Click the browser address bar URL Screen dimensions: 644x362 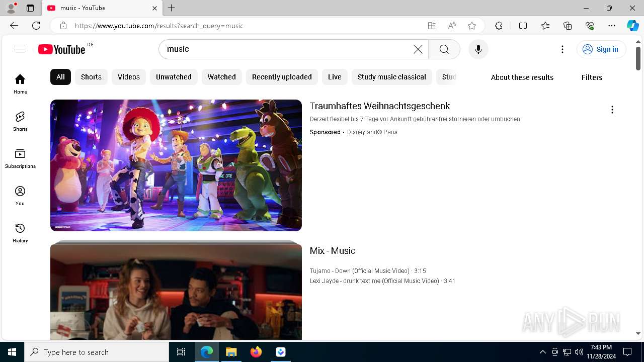pos(159,26)
